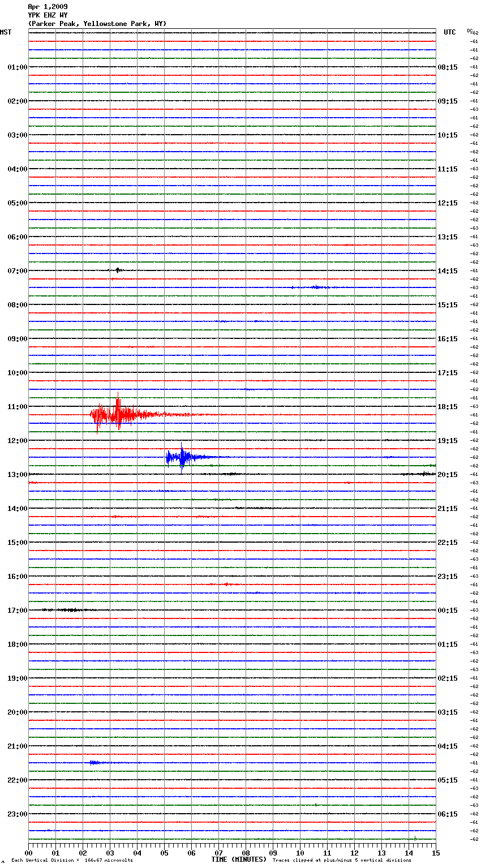Click the 08:15 UTC time label
Screen dimensions: 481x868
(448, 67)
